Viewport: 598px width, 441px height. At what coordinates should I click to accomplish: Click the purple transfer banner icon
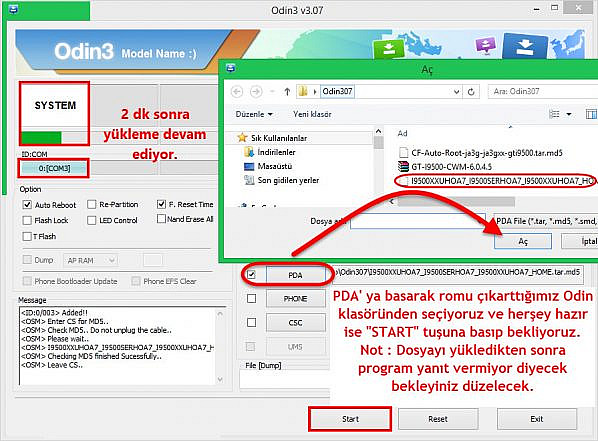point(485,45)
